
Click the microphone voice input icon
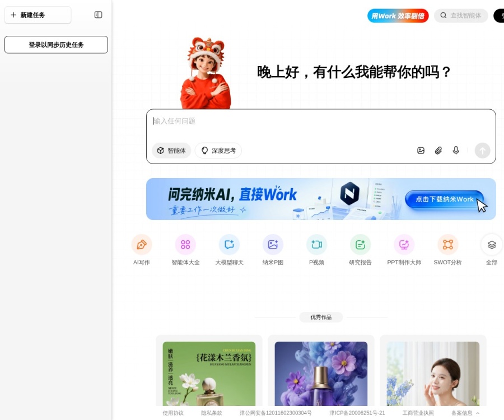[x=456, y=151]
